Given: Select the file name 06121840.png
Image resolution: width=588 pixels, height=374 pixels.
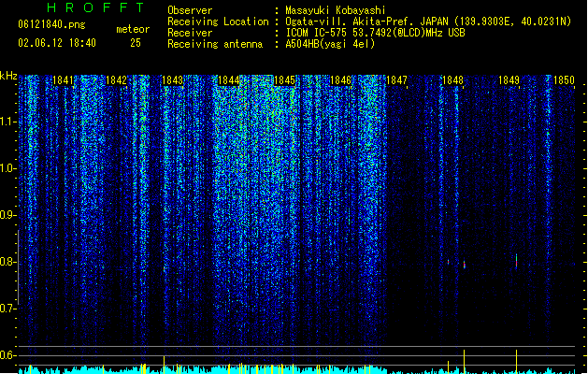Looking at the screenshot, I should click(51, 24).
